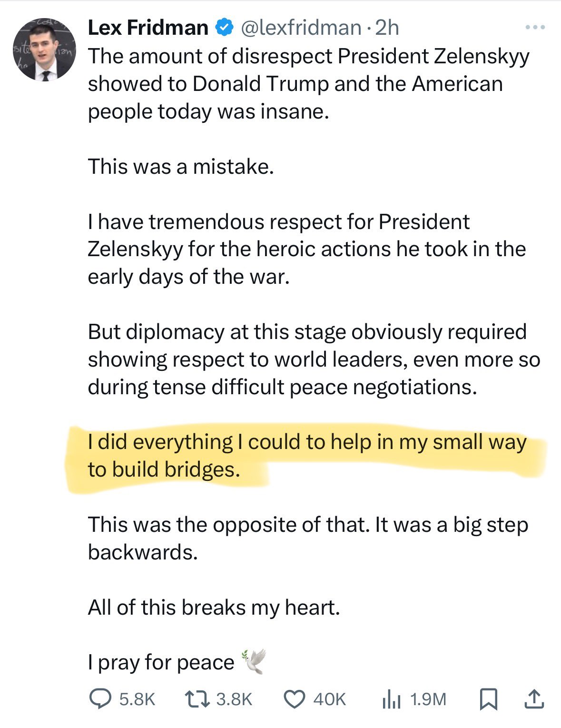Visit the @lexfridman handle link
Viewport: 561px width, 728px height.
coord(301,28)
